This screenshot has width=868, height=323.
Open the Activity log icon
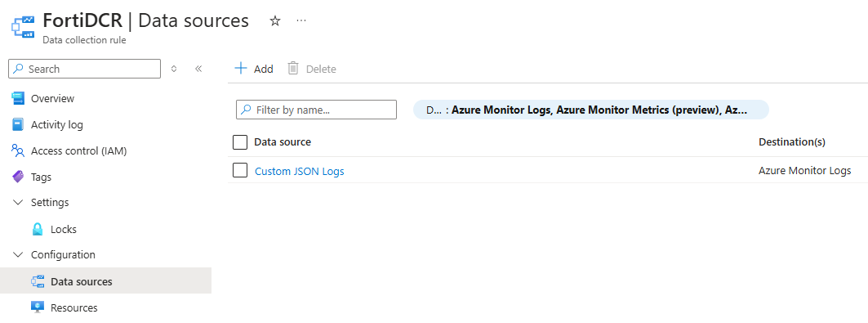click(18, 124)
